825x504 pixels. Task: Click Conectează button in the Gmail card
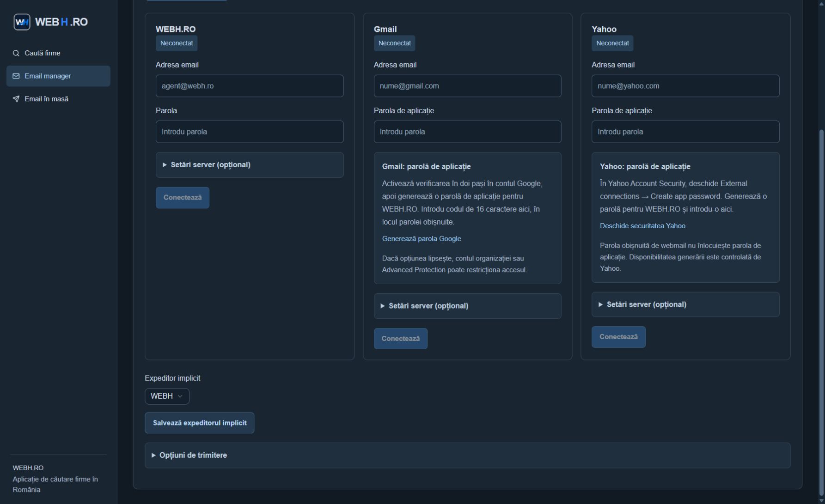pyautogui.click(x=401, y=339)
